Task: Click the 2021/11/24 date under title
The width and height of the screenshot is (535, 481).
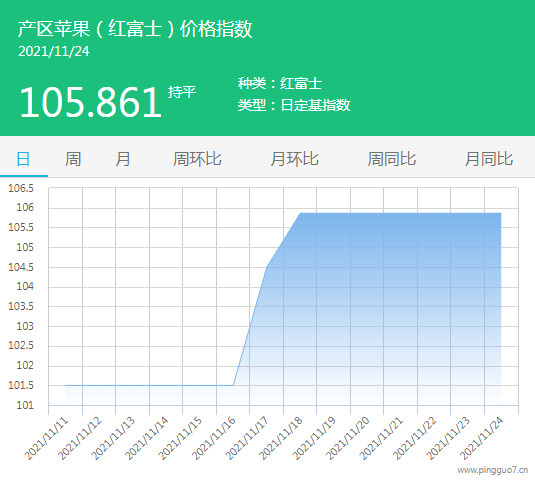Action: click(x=54, y=52)
